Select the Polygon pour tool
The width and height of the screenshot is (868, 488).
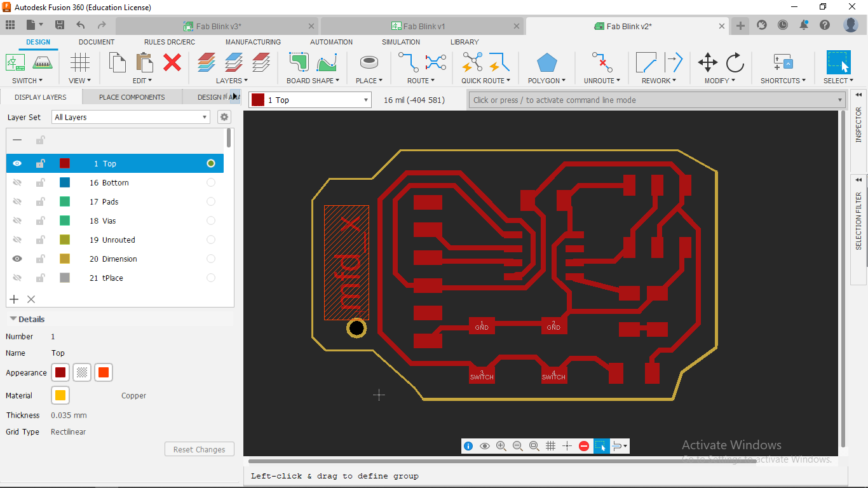click(x=546, y=63)
